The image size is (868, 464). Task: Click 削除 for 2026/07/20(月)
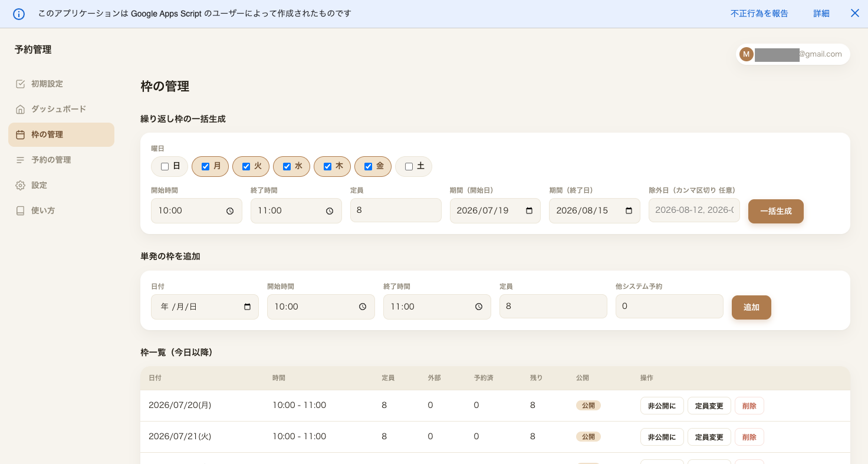(749, 406)
